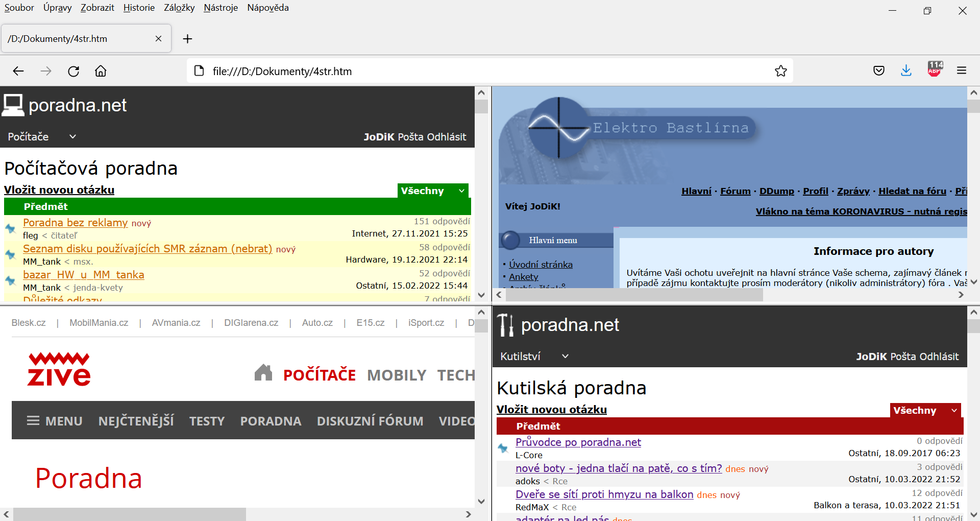Select the /D:/Dokumenty/4str.htm tab
Viewport: 980px width, 521px height.
coord(86,39)
